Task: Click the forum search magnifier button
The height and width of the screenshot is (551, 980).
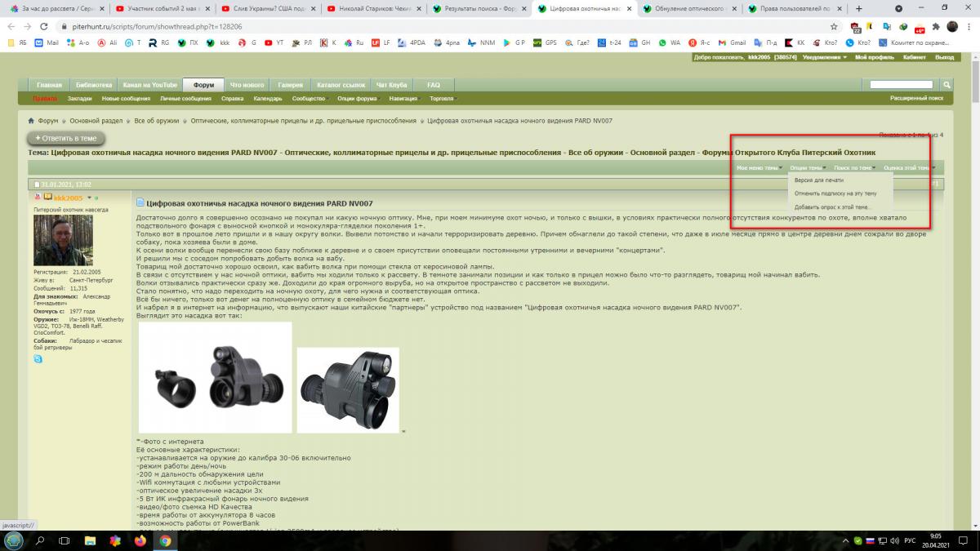Action: [x=947, y=84]
